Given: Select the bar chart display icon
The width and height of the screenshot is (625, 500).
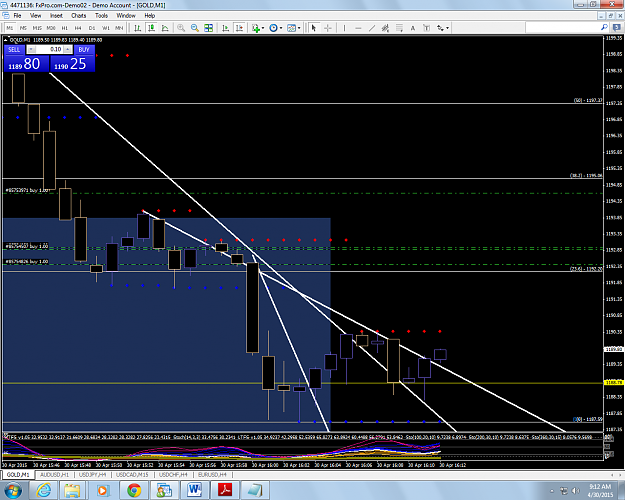Looking at the screenshot, I should [x=138, y=28].
